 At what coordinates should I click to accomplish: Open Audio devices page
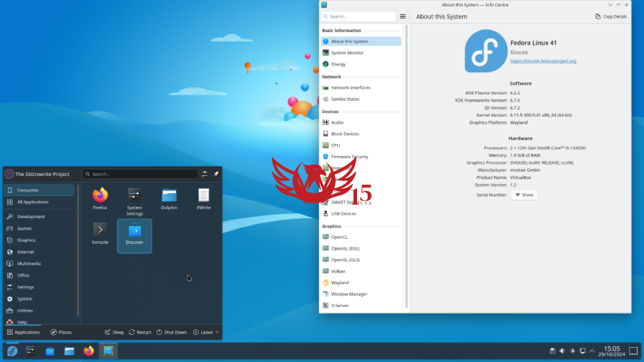(361, 122)
